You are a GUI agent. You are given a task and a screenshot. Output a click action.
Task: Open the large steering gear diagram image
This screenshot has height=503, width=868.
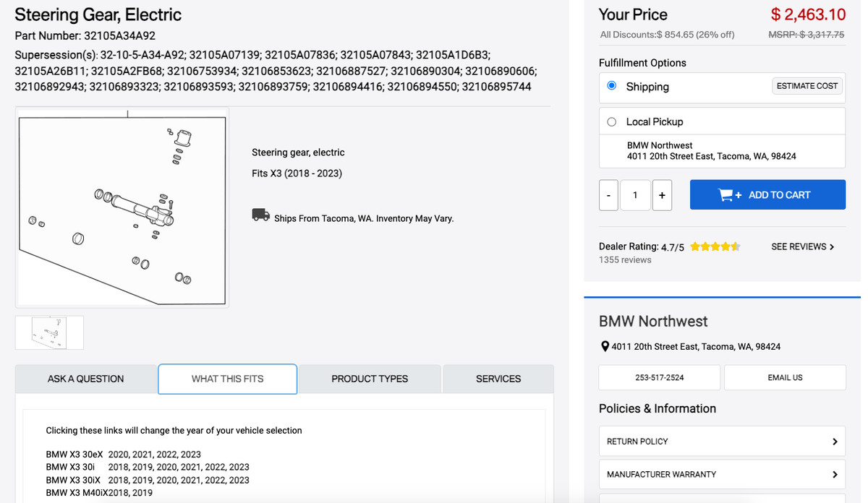click(122, 208)
